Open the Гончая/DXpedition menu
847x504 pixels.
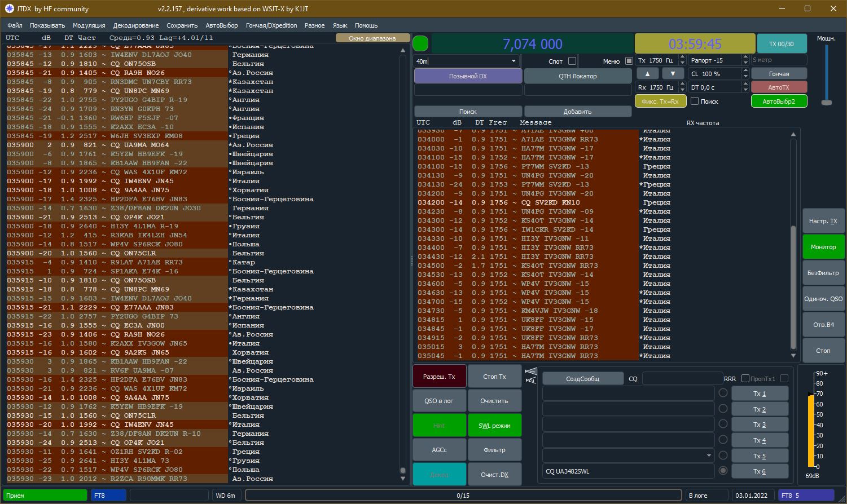point(271,25)
